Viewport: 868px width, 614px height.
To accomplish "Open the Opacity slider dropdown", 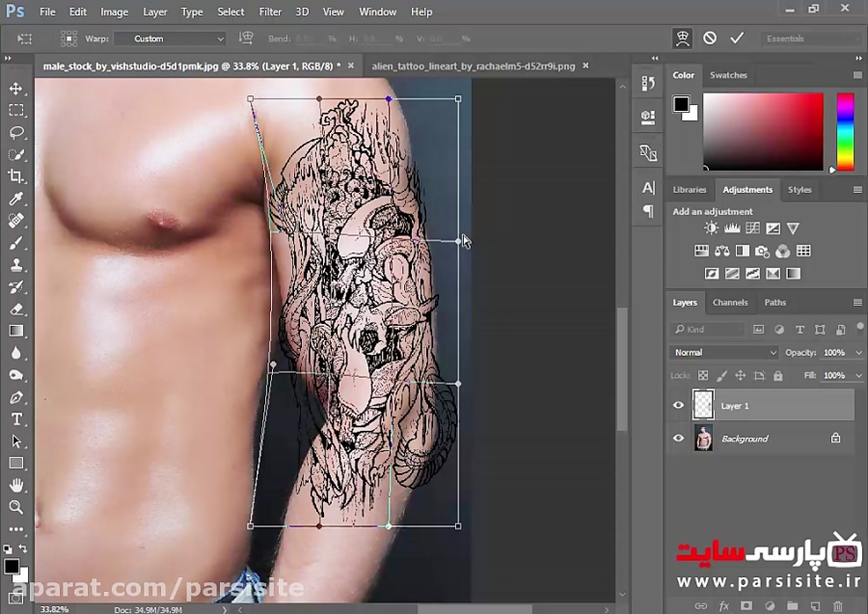I will click(x=858, y=353).
